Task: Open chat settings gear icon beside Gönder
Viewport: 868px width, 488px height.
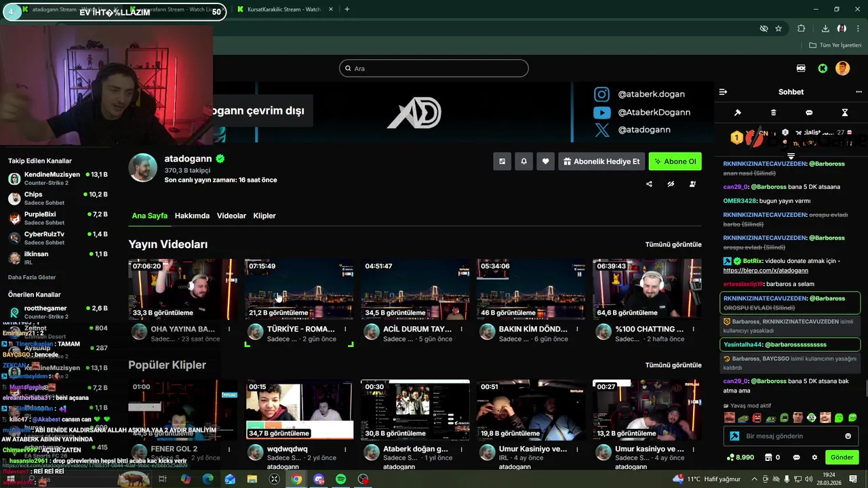Action: 814,457
